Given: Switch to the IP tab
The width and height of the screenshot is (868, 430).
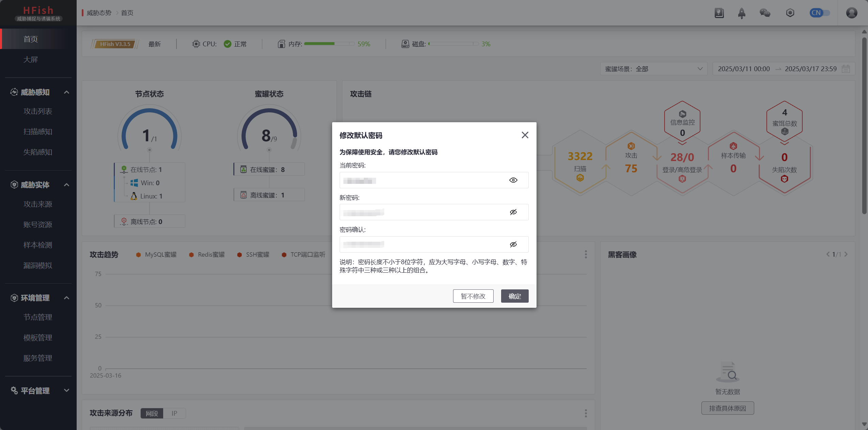Looking at the screenshot, I should pos(174,413).
